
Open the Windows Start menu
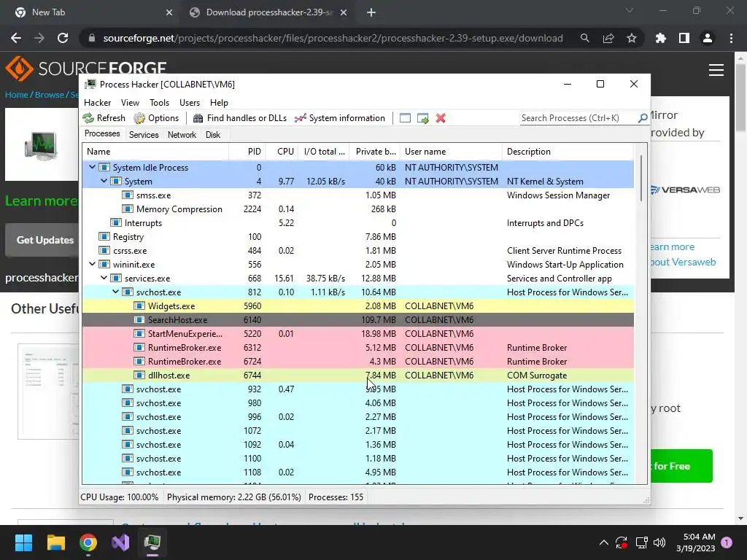point(23,542)
